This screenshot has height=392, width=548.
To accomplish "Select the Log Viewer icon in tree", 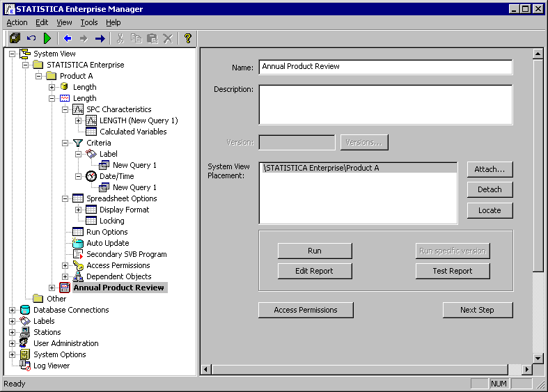I will pos(25,366).
